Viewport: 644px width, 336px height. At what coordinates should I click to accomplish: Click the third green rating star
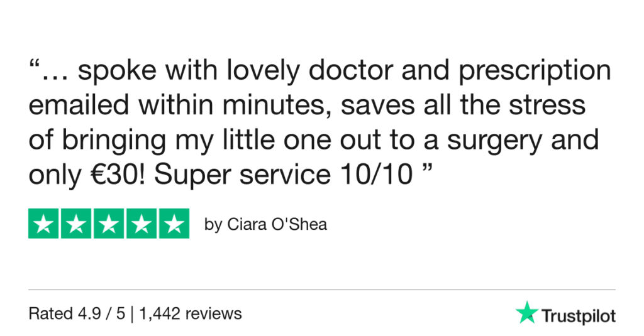tap(109, 224)
